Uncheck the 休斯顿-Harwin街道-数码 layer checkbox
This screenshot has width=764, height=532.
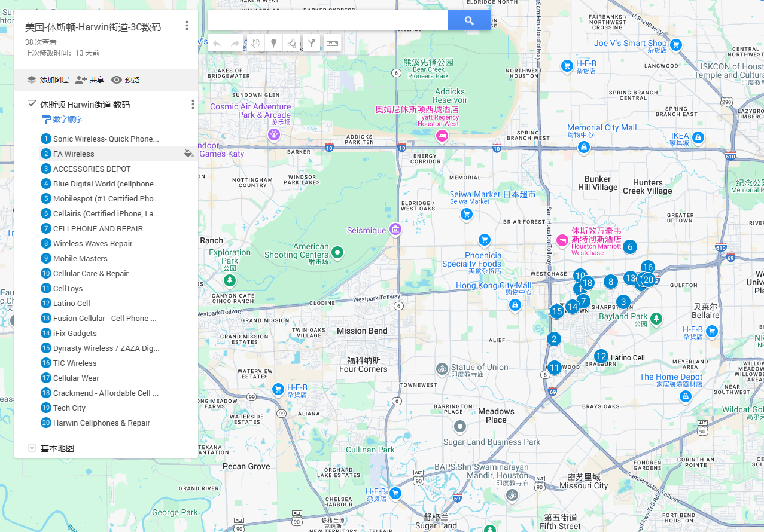(x=32, y=105)
